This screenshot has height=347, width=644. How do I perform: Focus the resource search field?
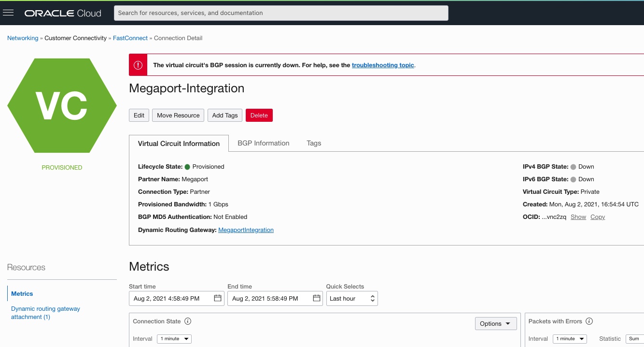(x=281, y=13)
